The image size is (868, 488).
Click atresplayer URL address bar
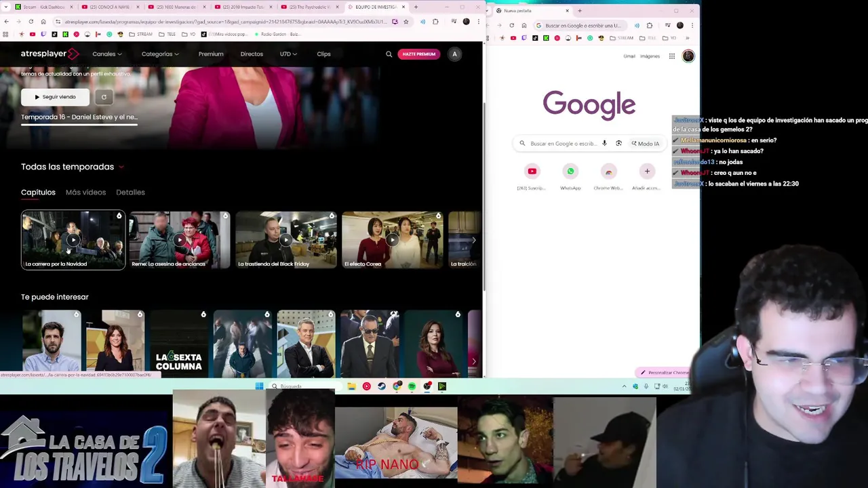tap(227, 22)
